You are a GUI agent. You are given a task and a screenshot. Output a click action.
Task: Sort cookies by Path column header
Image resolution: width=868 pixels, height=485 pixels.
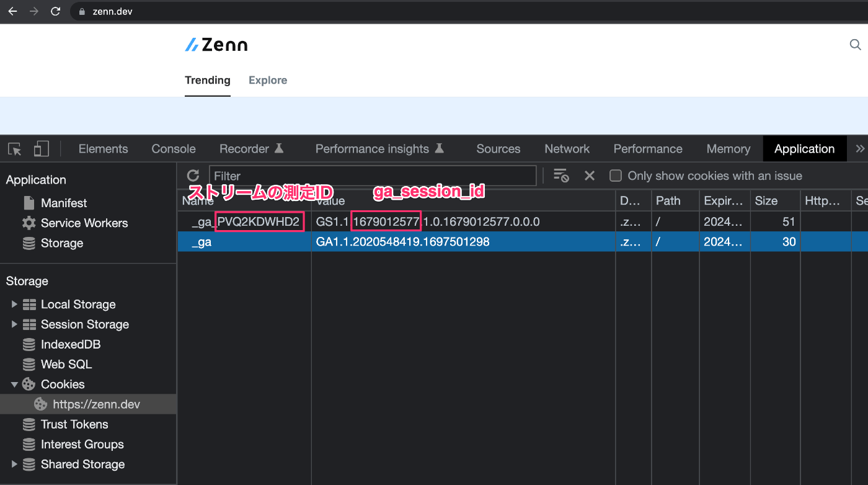tap(675, 200)
